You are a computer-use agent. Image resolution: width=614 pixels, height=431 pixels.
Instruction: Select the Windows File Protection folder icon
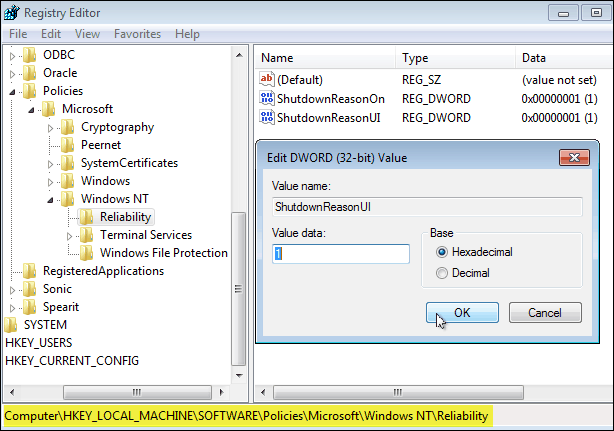point(87,253)
